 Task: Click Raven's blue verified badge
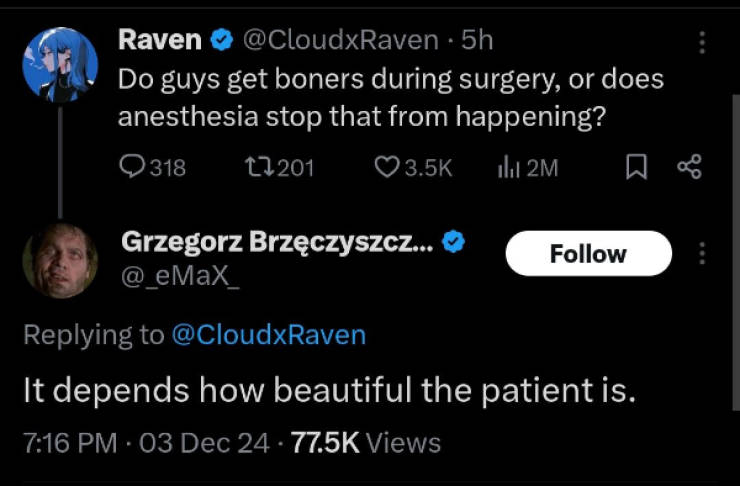pos(223,41)
